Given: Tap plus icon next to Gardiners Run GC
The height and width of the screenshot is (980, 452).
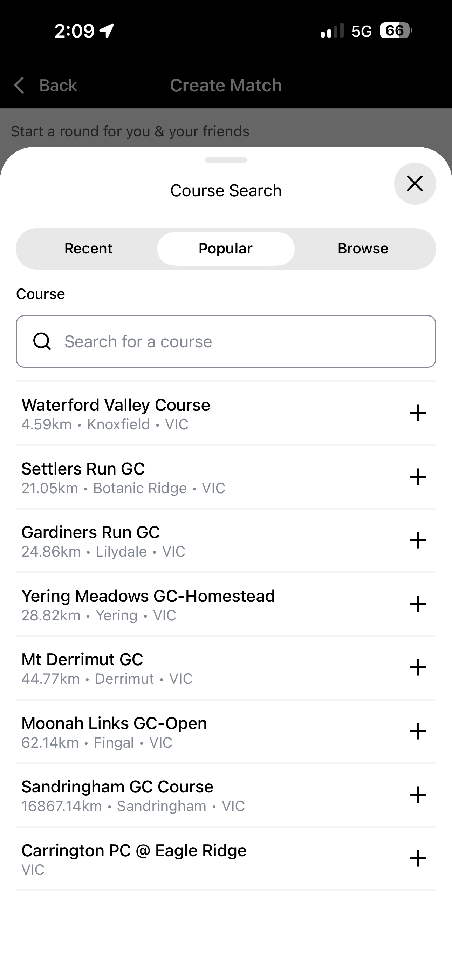Looking at the screenshot, I should (418, 540).
